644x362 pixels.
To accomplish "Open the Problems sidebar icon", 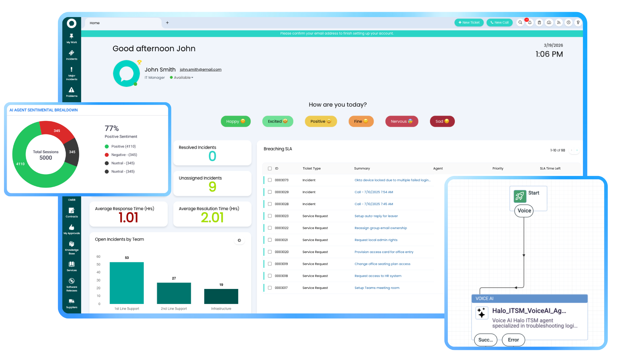I will click(x=71, y=92).
